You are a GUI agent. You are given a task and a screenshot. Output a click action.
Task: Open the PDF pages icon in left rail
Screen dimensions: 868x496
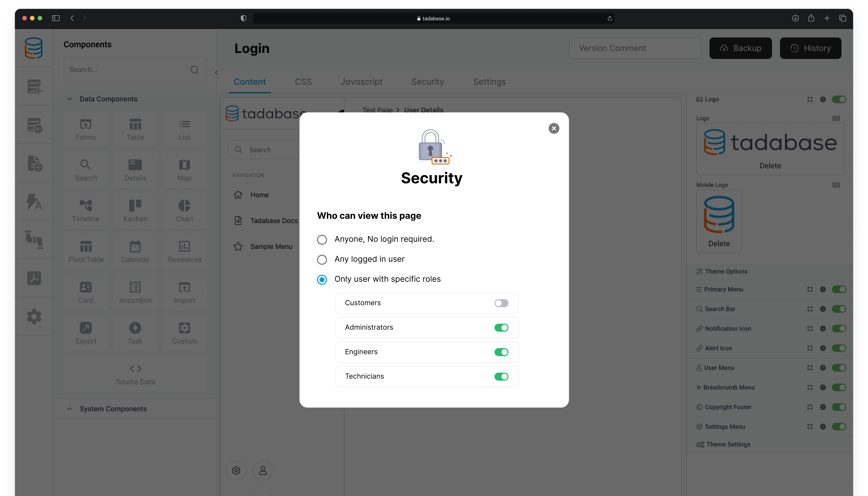click(x=34, y=278)
